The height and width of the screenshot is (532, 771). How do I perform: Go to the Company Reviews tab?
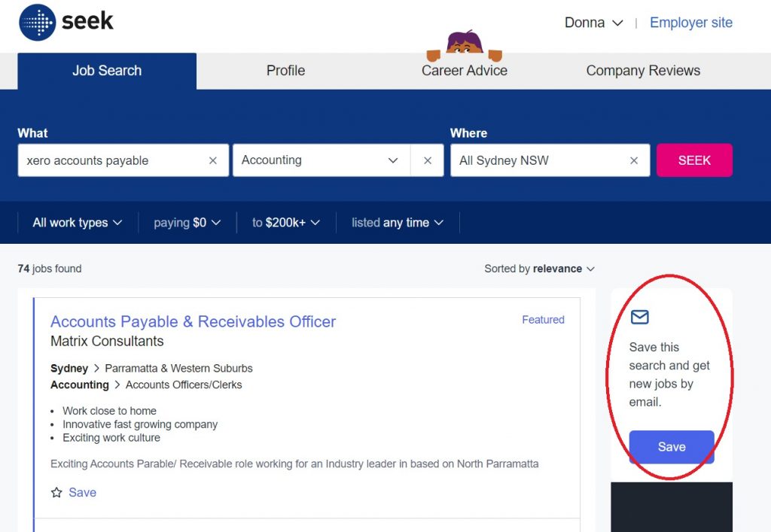(x=643, y=71)
